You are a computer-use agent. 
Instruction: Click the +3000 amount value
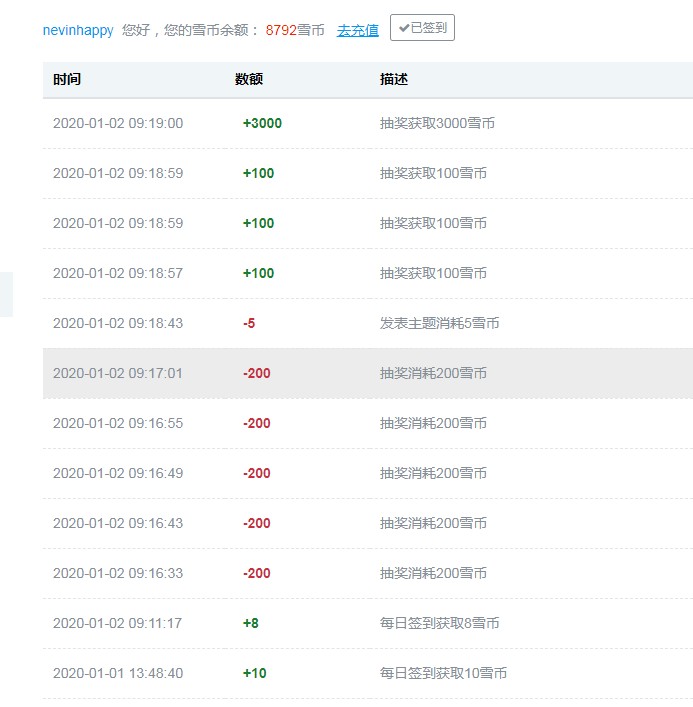pos(262,123)
